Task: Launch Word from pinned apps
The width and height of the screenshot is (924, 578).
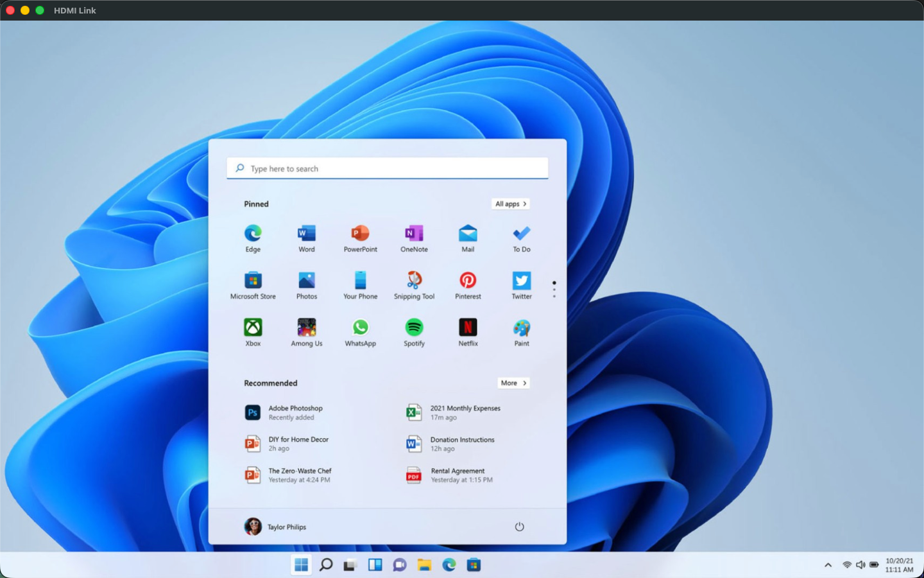Action: [x=307, y=238]
